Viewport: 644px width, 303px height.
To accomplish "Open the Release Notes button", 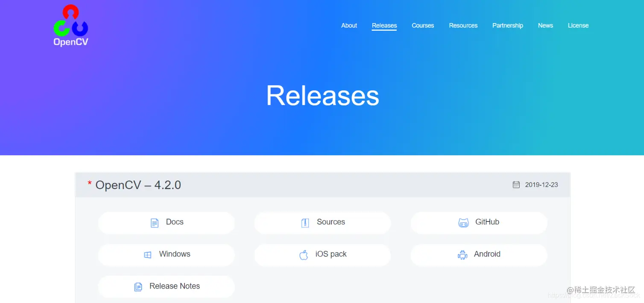I will [167, 287].
